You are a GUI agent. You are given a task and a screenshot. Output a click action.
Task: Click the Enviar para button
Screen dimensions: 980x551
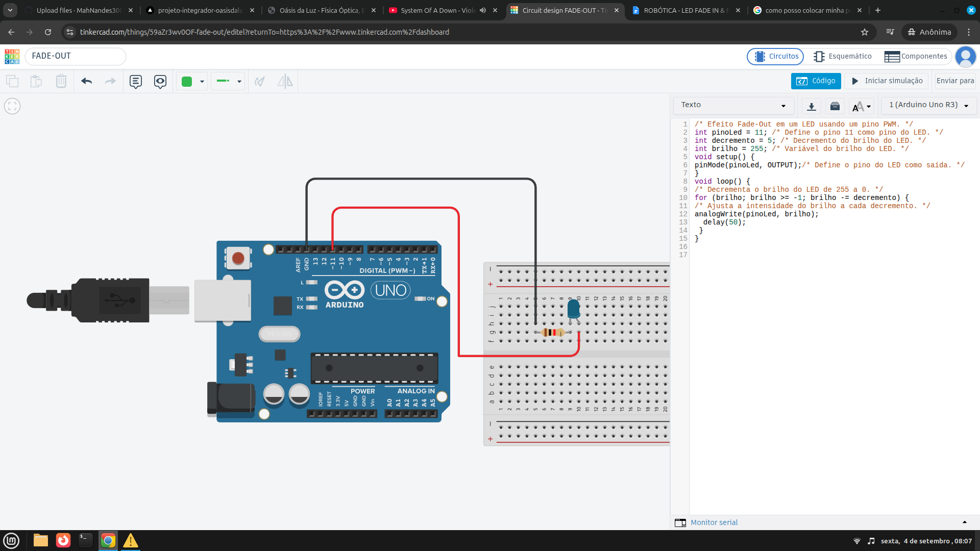955,81
